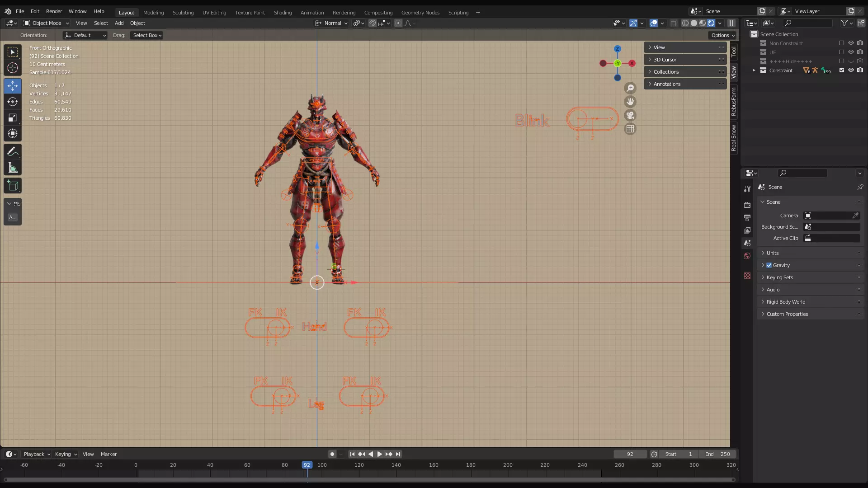Open the Default orientation dropdown

[85, 35]
